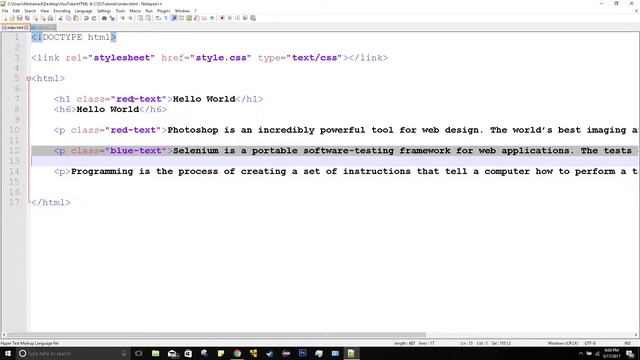
Task: Open the Edit menu
Action: (x=16, y=11)
